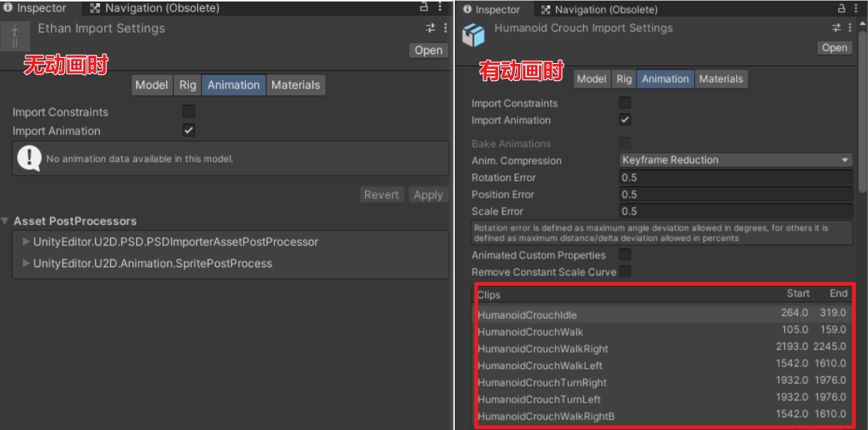Open kebab menu in left Inspector tab bar
This screenshot has width=868, height=430.
click(440, 8)
